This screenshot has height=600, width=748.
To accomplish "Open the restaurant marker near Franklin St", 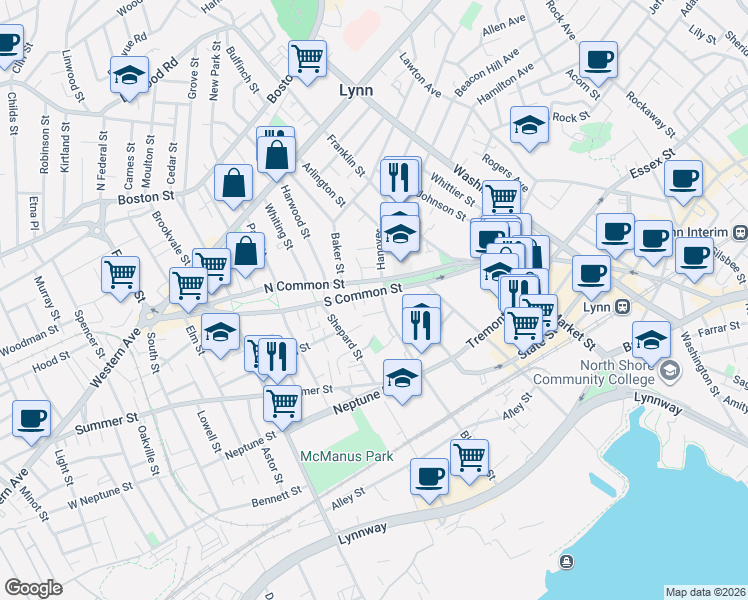I will click(x=400, y=178).
